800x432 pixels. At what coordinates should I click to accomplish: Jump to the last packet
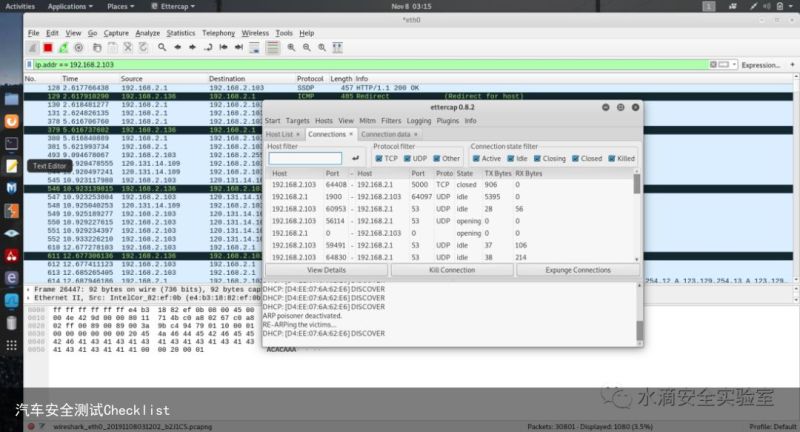239,48
